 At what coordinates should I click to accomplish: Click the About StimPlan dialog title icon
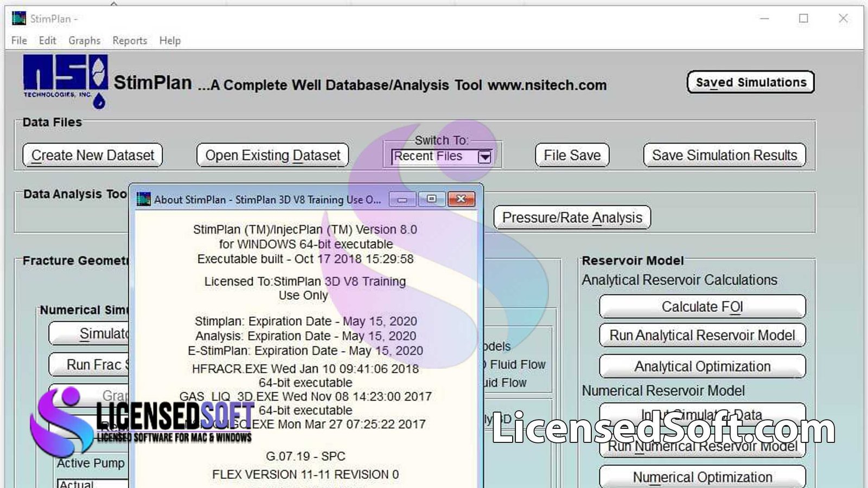coord(143,200)
